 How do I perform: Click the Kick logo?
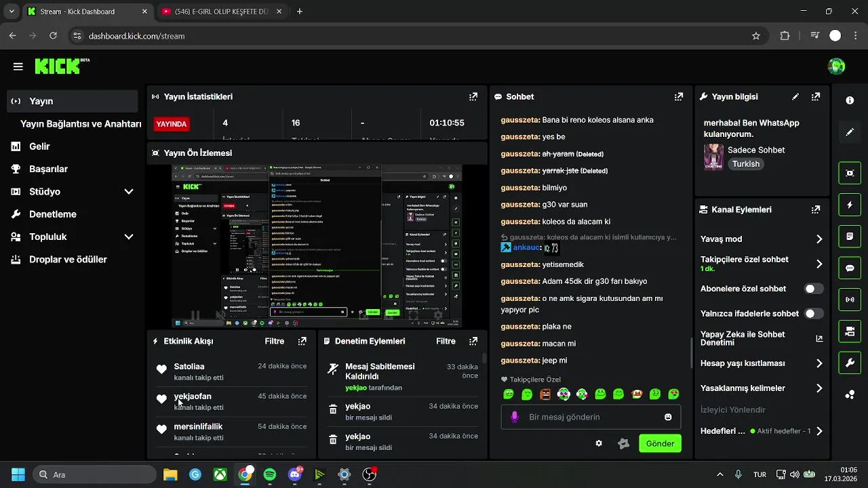[x=62, y=66]
